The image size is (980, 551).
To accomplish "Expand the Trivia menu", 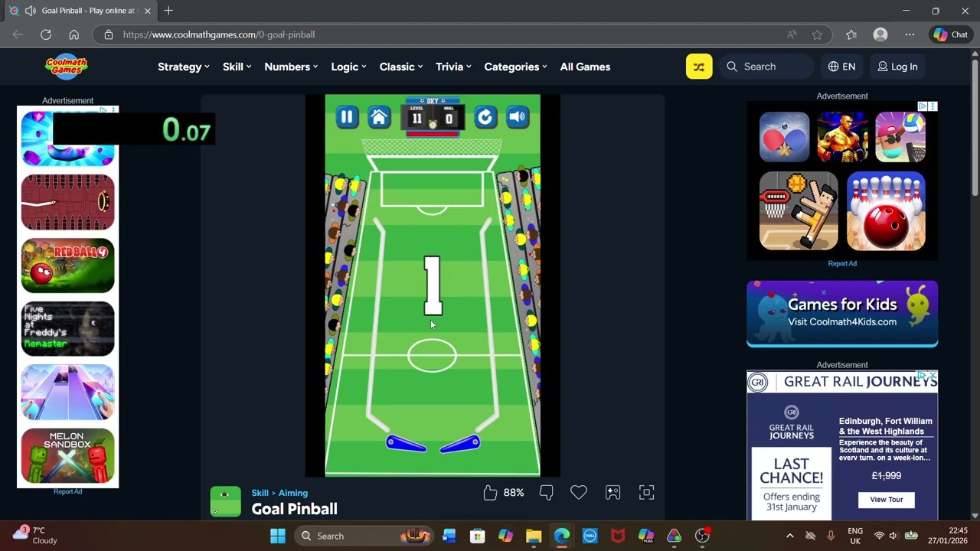I will [x=453, y=67].
